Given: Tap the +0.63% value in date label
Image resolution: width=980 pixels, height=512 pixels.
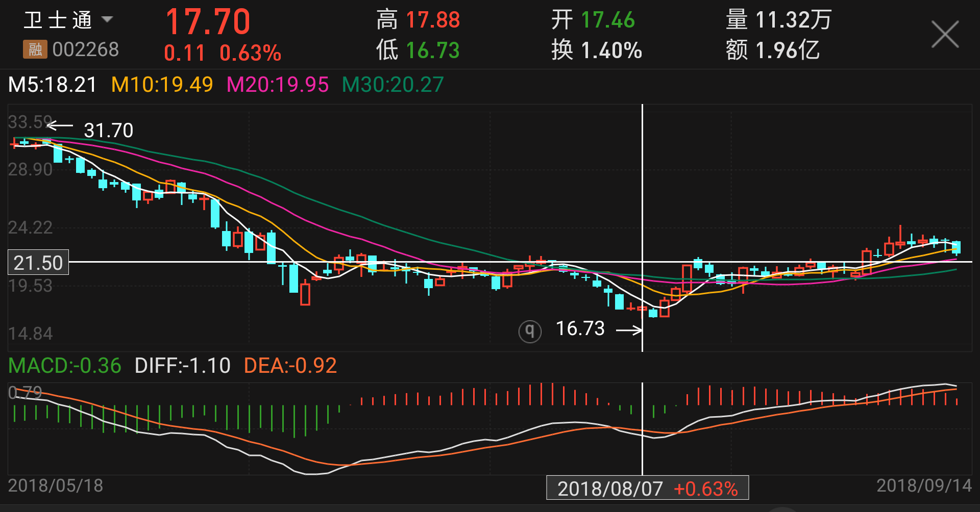Looking at the screenshot, I should pyautogui.click(x=706, y=489).
